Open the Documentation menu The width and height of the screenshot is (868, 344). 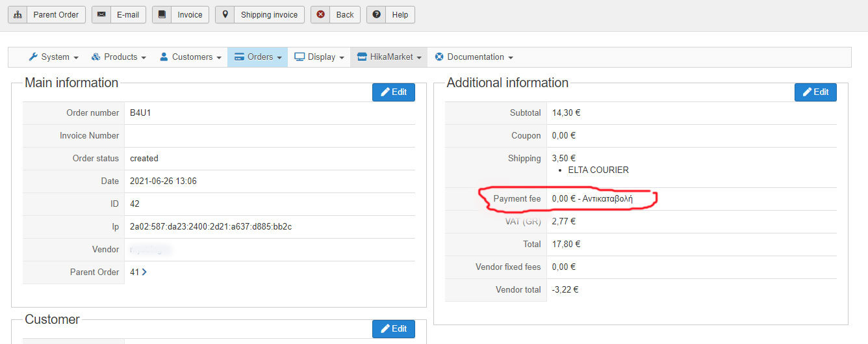pos(474,57)
